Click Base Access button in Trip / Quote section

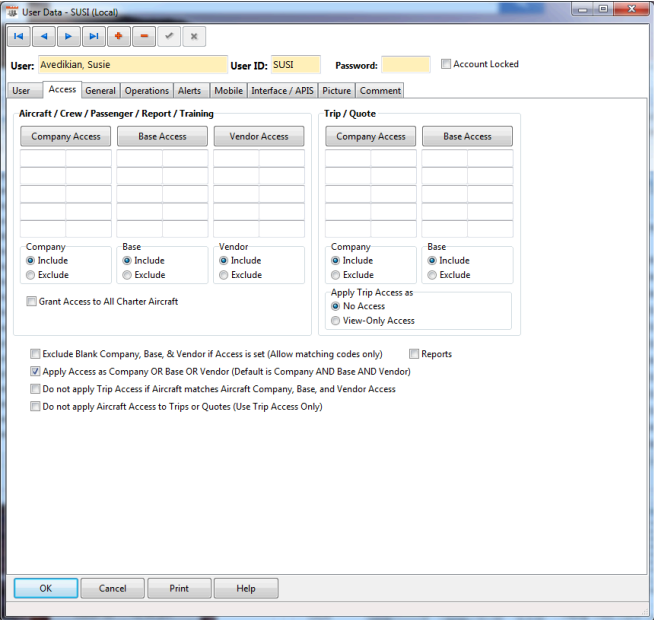468,136
